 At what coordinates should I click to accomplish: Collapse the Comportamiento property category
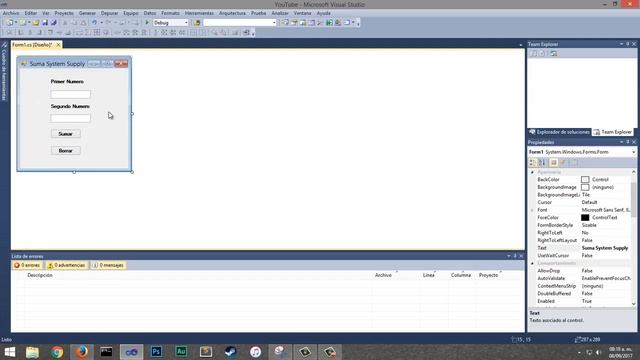532,263
